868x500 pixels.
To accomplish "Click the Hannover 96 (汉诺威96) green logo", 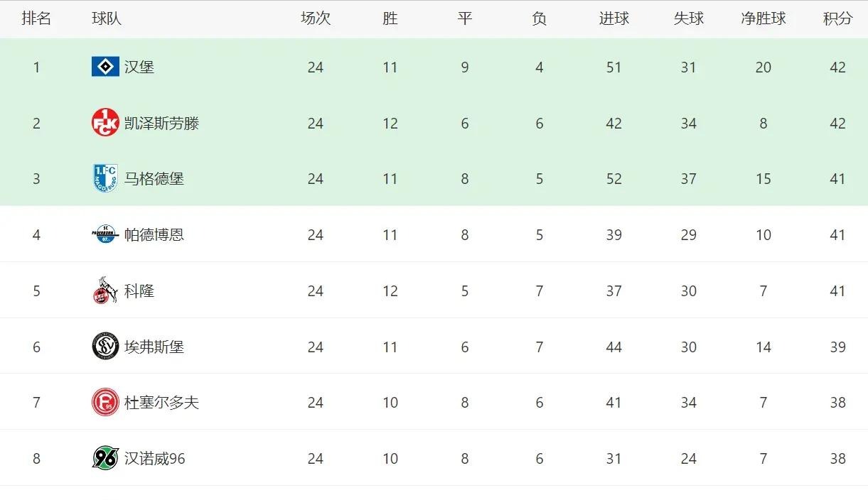I will (105, 458).
